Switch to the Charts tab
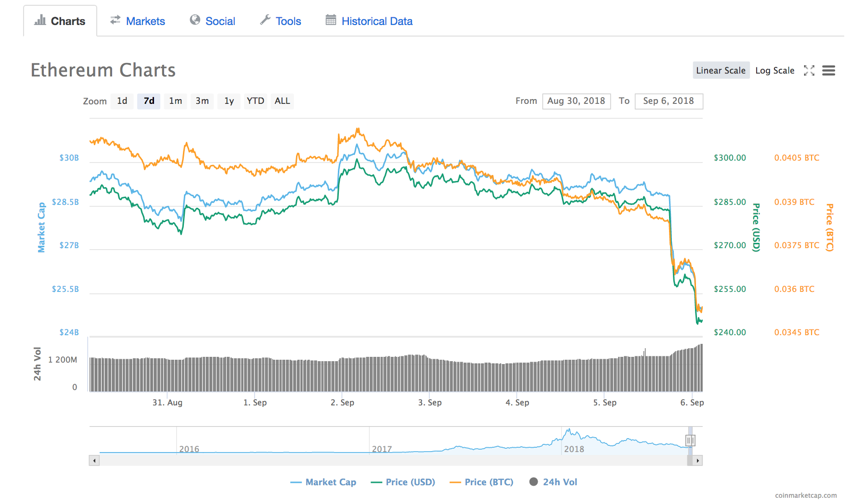Image resolution: width=850 pixels, height=504 pixels. 60,21
